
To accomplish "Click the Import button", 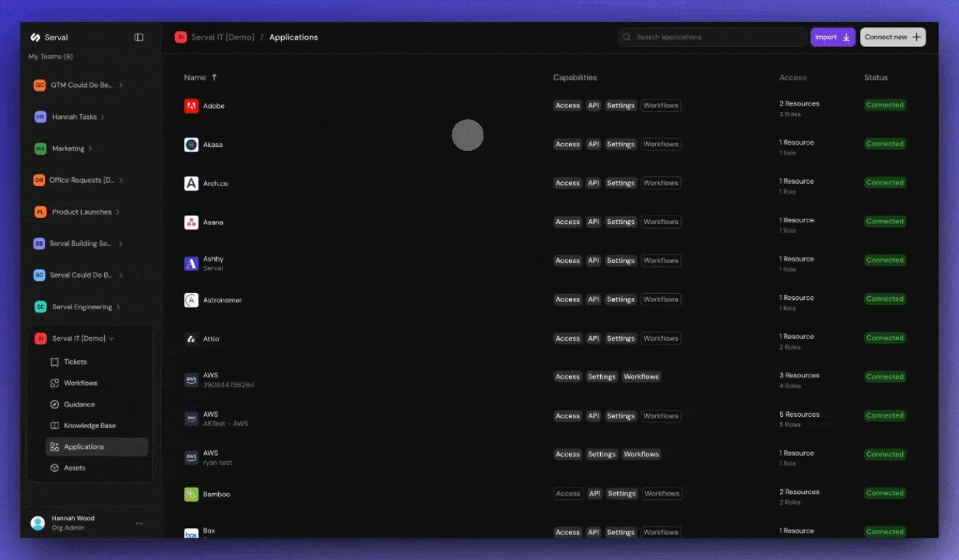I will click(832, 37).
